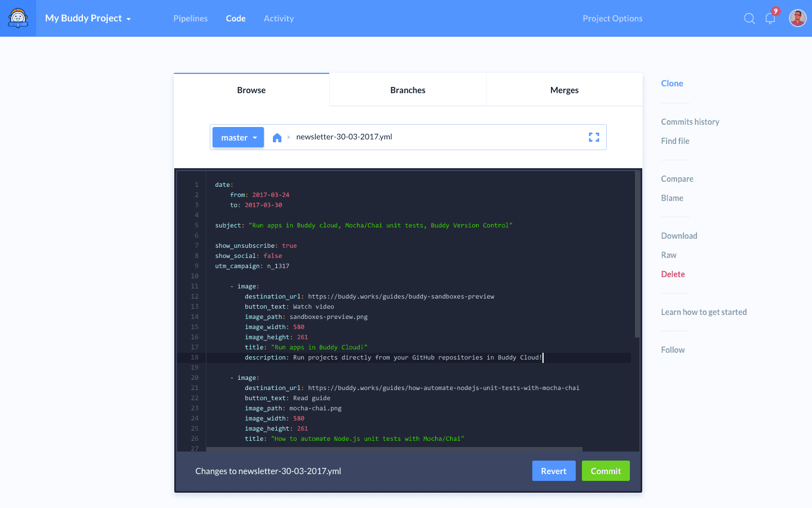Click the newsletter-30-03-2017.yml breadcrumb
The height and width of the screenshot is (508, 812).
[344, 137]
